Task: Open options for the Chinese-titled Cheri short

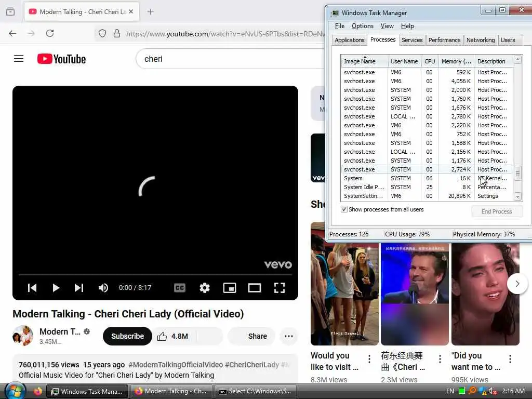Action: pyautogui.click(x=440, y=358)
